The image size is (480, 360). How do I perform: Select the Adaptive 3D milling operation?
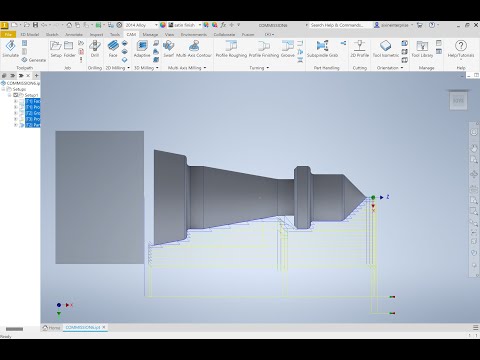142,49
